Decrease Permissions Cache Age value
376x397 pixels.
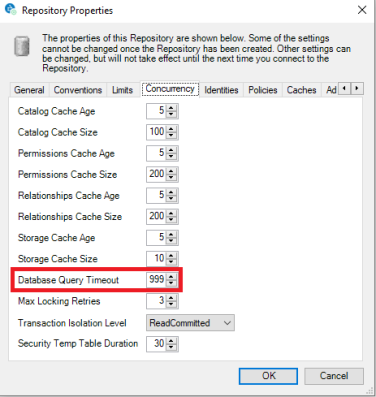(171, 157)
